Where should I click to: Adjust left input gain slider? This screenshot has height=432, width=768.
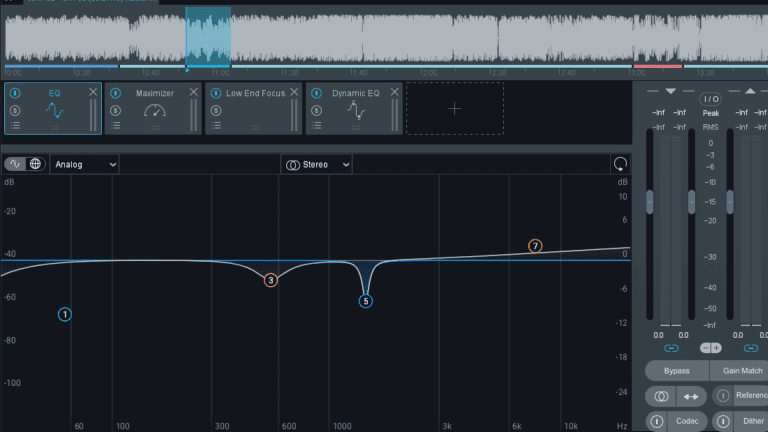(x=649, y=202)
